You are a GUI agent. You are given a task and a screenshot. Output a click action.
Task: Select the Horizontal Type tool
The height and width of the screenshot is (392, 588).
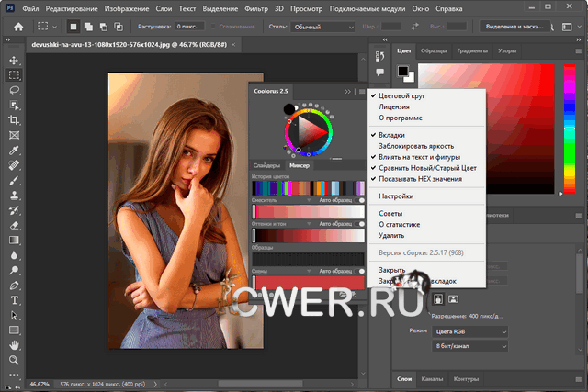tap(14, 299)
